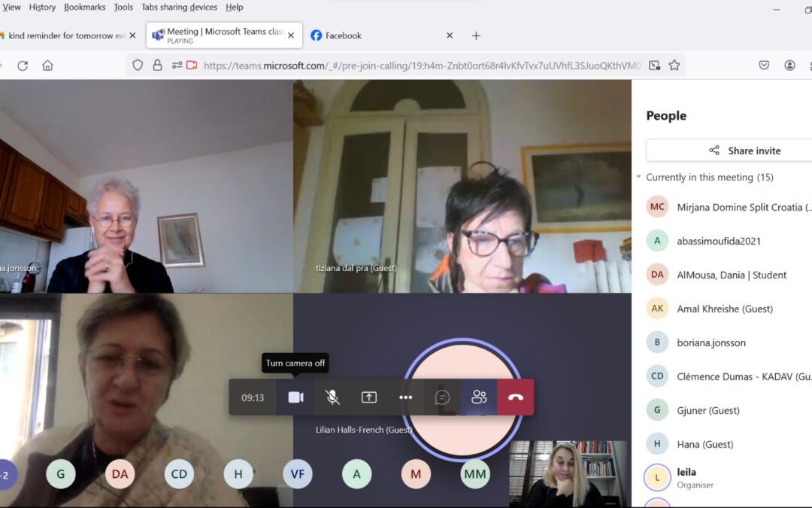This screenshot has width=812, height=508.
Task: Unmute the microphone in the call toolbar
Action: tap(332, 397)
